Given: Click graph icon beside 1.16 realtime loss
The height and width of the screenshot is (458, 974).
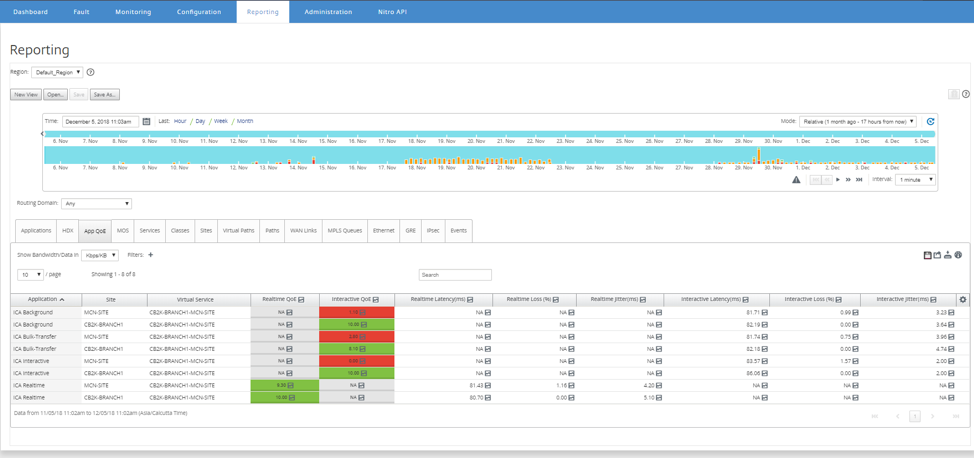Looking at the screenshot, I should coord(571,385).
